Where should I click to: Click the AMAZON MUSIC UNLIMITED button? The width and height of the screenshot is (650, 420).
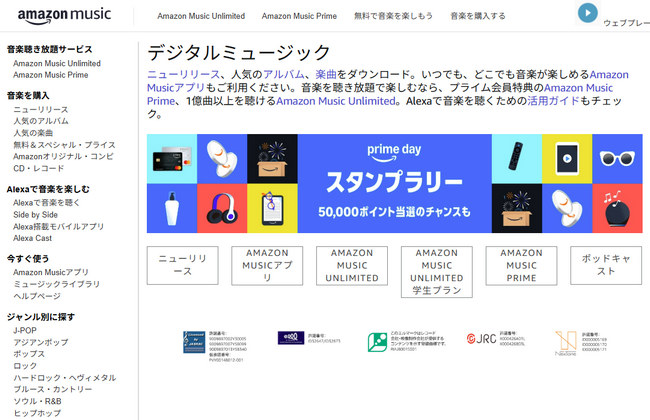click(x=352, y=266)
